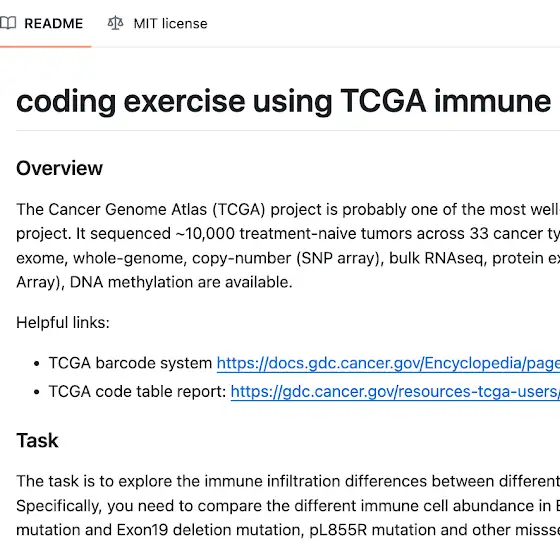Screen dimensions: 560x560
Task: Select the Overview section heading
Action: [59, 168]
